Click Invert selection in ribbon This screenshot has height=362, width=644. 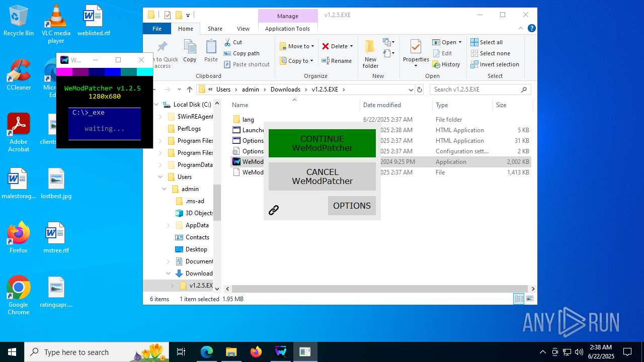point(495,64)
